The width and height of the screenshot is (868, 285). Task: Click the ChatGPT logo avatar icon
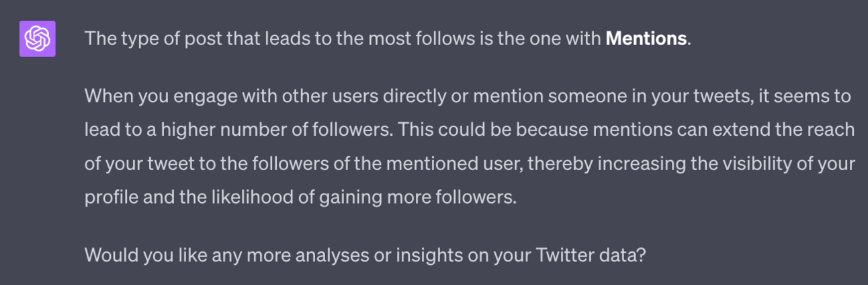[x=38, y=39]
